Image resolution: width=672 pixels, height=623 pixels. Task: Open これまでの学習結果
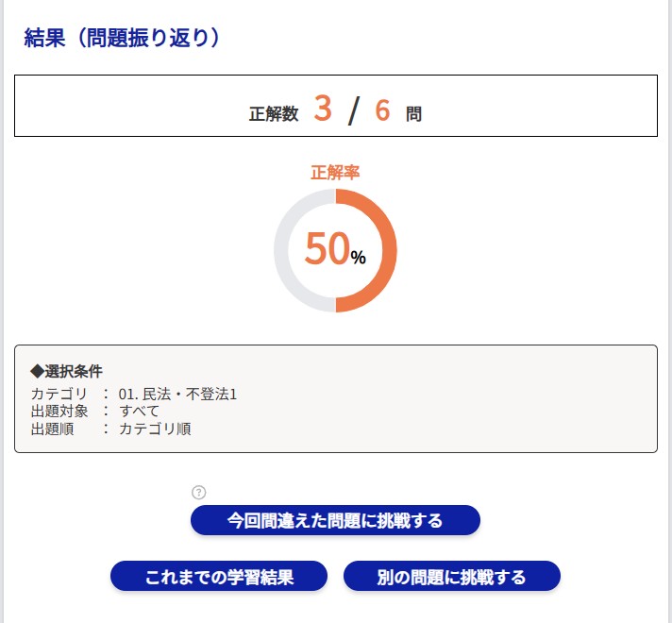click(x=219, y=577)
